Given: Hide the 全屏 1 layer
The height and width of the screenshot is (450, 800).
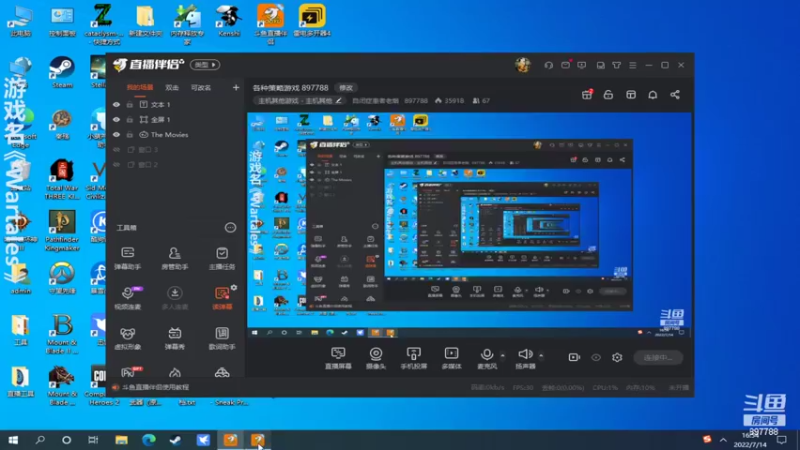Looking at the screenshot, I should pyautogui.click(x=116, y=119).
